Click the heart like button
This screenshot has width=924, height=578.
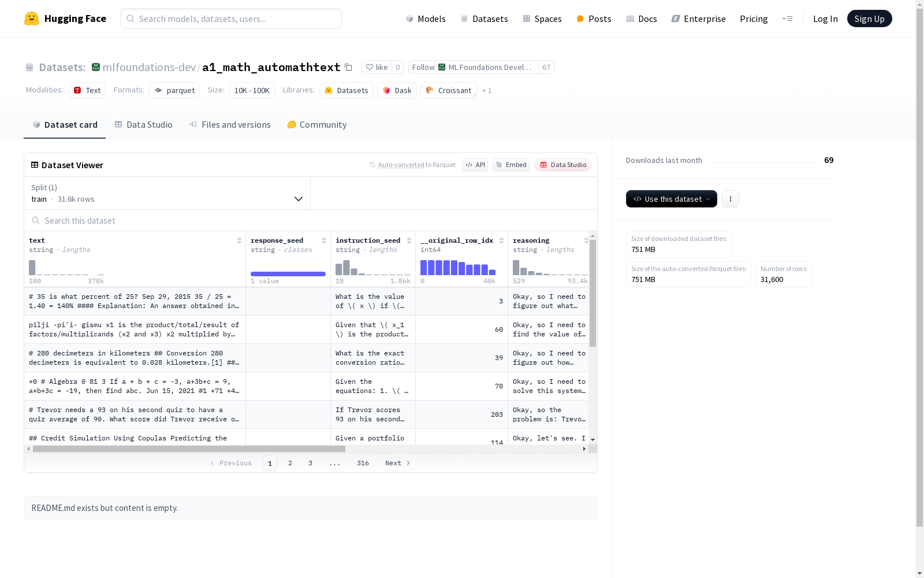tap(377, 67)
